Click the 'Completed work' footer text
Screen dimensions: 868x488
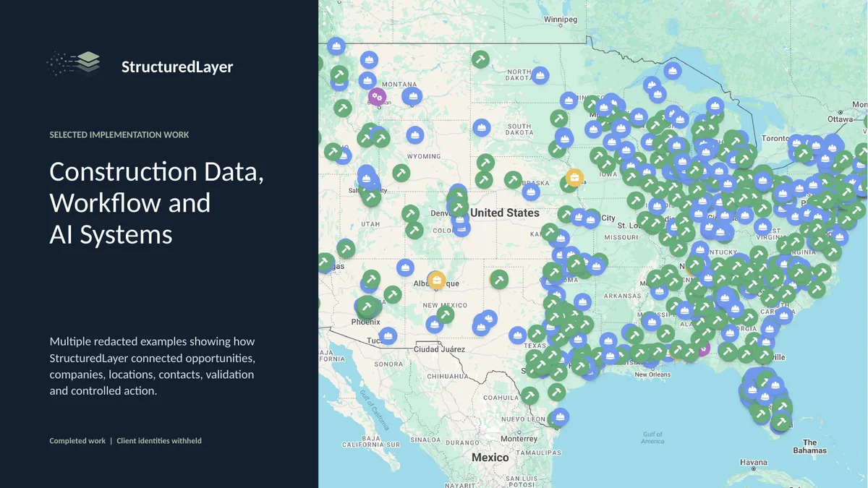[77, 440]
